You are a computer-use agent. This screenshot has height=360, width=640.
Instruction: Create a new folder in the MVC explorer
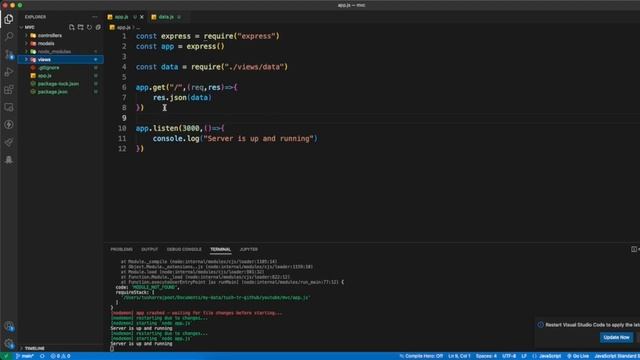tap(80, 27)
